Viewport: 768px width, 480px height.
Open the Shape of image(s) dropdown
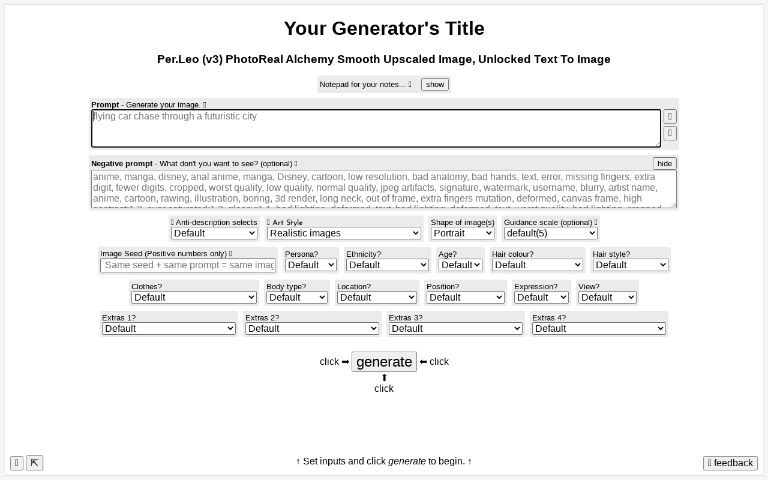click(462, 233)
